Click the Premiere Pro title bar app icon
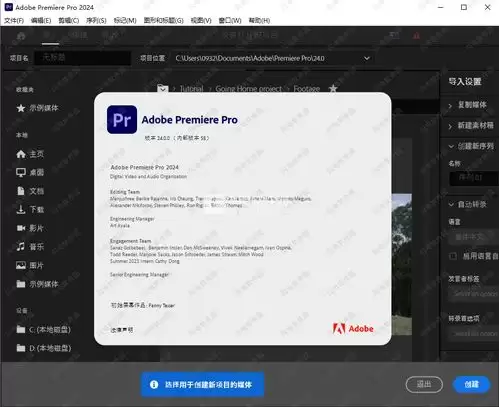 pos(9,7)
